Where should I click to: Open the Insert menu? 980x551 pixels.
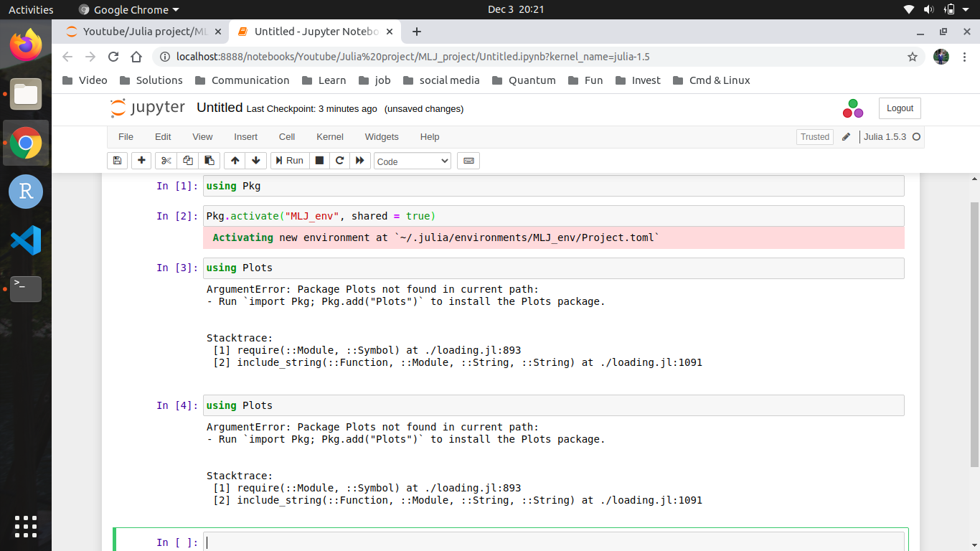245,136
